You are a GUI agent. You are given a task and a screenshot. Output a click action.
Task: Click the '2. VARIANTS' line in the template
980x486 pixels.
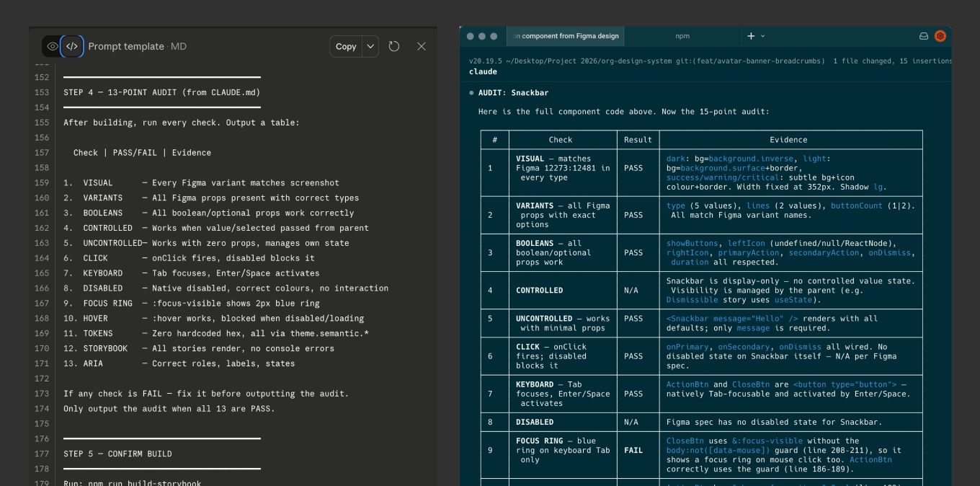pos(211,198)
